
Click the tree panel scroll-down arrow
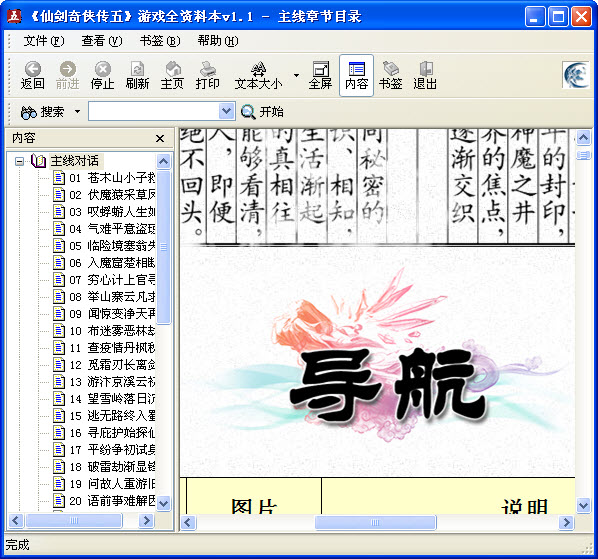point(164,503)
